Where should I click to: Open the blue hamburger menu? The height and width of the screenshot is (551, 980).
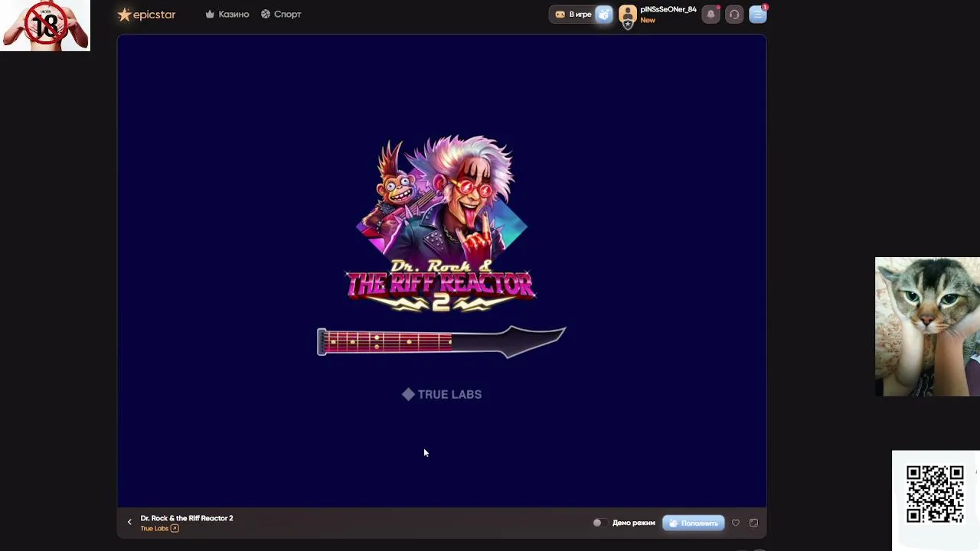758,15
